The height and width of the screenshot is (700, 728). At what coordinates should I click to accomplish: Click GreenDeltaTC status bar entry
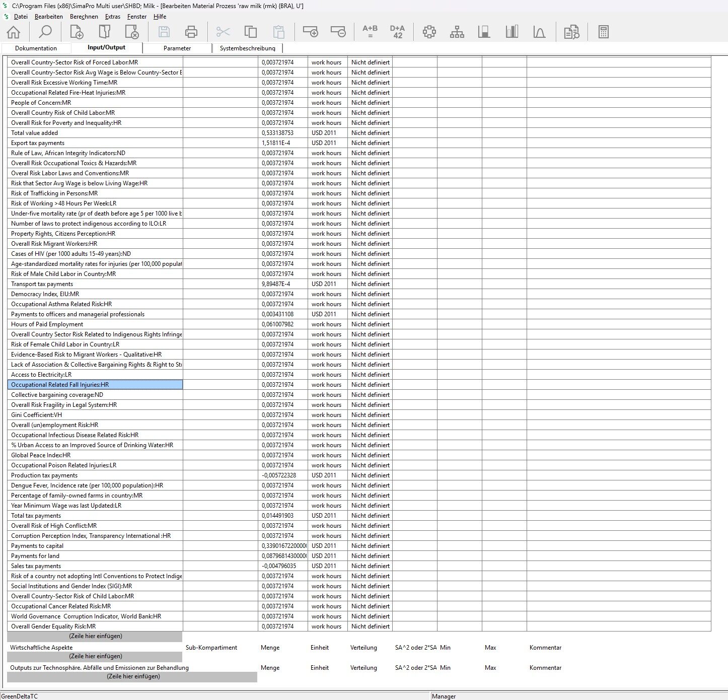tap(20, 696)
